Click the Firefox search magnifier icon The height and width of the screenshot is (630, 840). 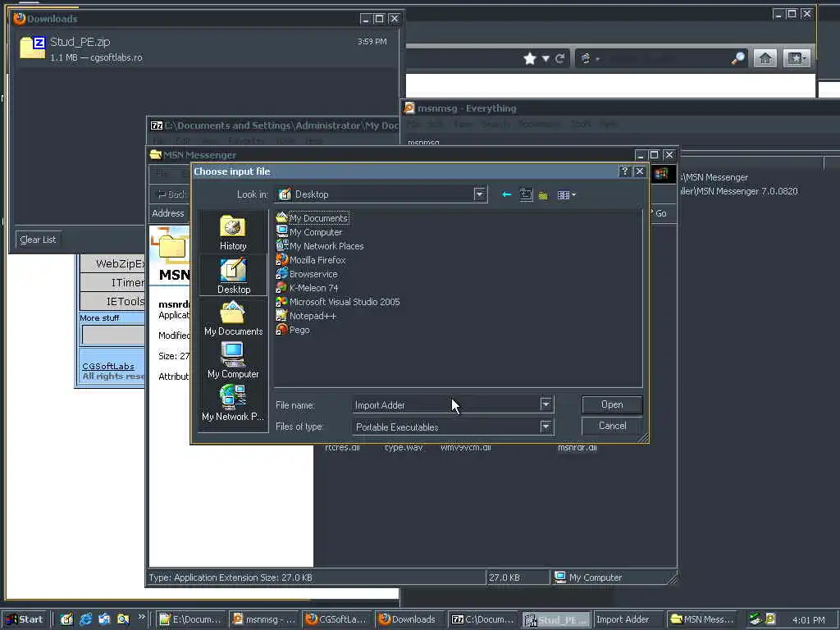737,58
